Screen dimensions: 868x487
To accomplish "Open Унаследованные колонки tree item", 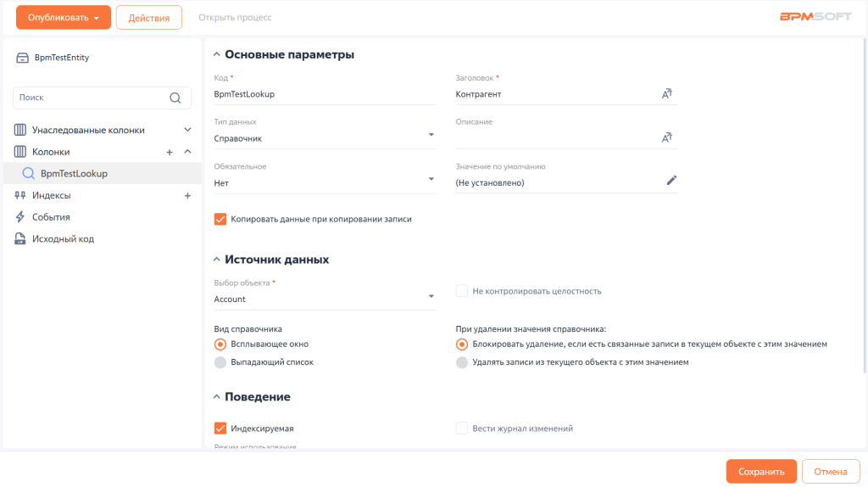I will (x=88, y=130).
